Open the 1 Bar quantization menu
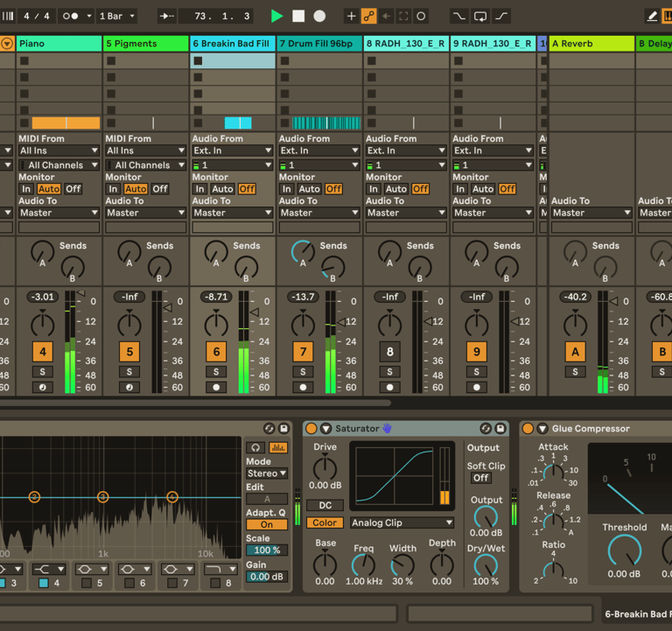Image resolution: width=672 pixels, height=631 pixels. tap(117, 17)
